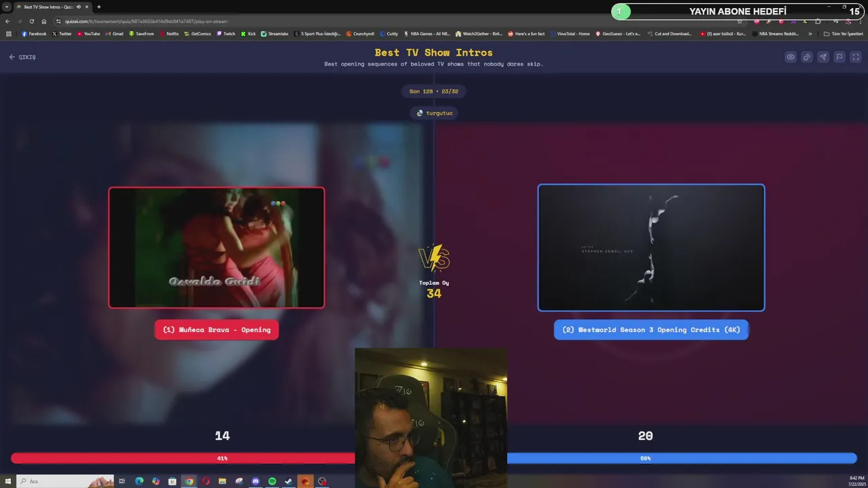Viewport: 868px width, 488px height.
Task: Click the ÇIKIŞ exit link
Action: coord(22,57)
